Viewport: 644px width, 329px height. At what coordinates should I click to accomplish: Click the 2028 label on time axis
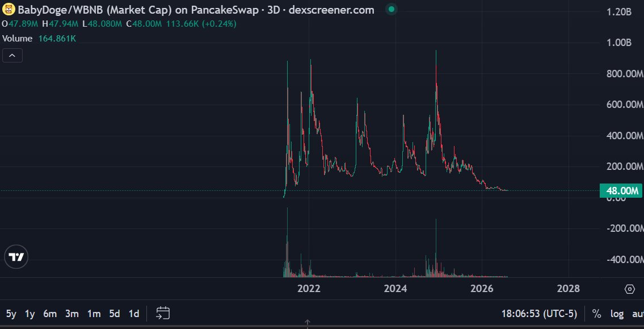[569, 289]
